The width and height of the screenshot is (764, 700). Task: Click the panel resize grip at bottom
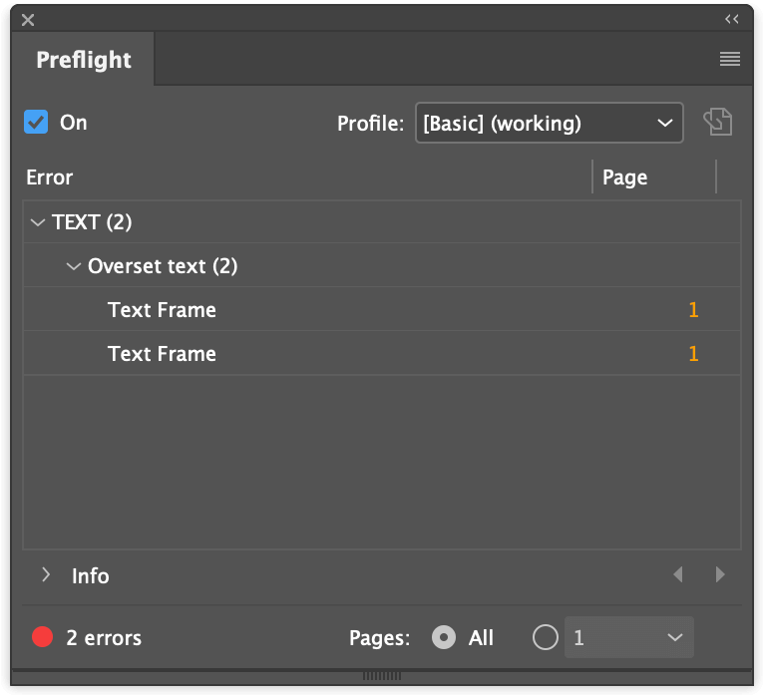tap(381, 675)
